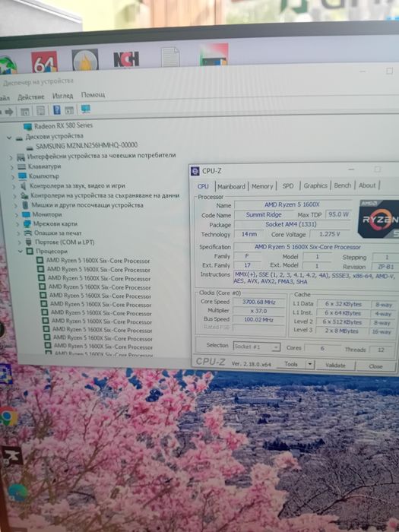The height and width of the screenshot is (532, 399).
Task: Click the Core Voltage value 1.275 V
Action: (x=329, y=234)
